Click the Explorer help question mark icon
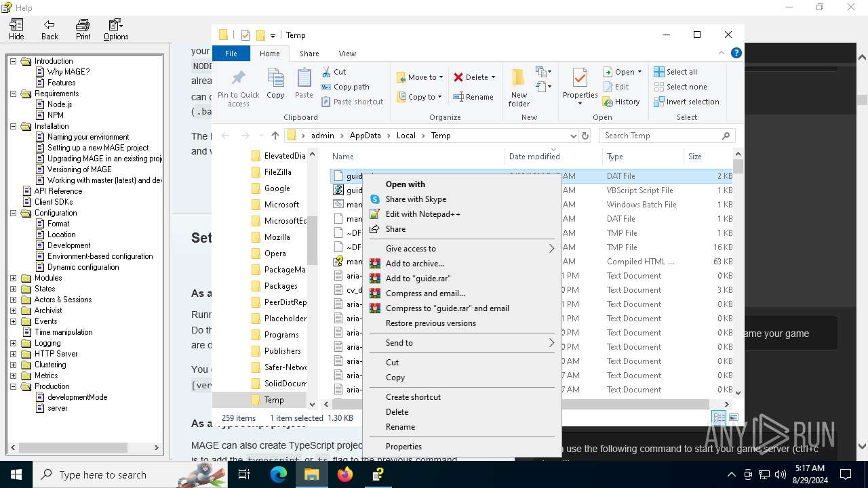The image size is (868, 488). point(736,53)
